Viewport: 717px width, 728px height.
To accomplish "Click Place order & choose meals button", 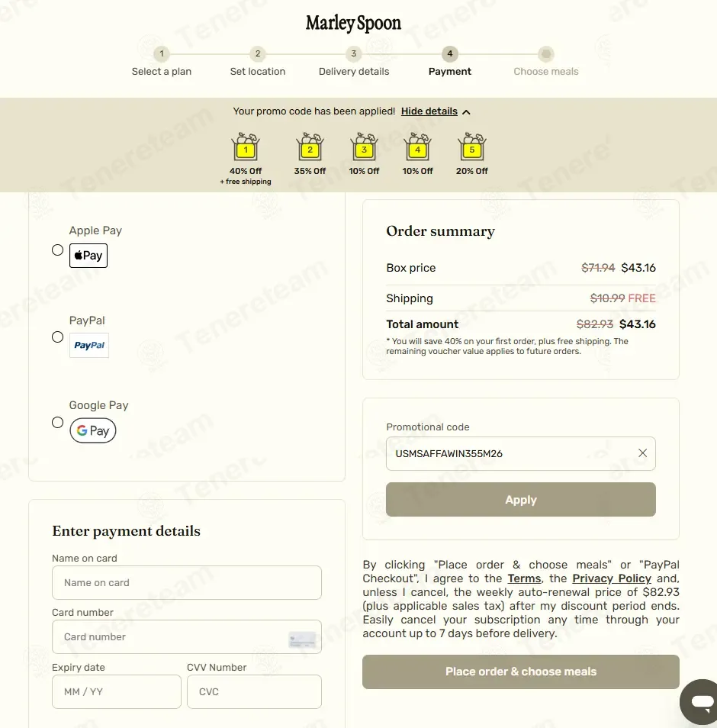I will [x=521, y=672].
